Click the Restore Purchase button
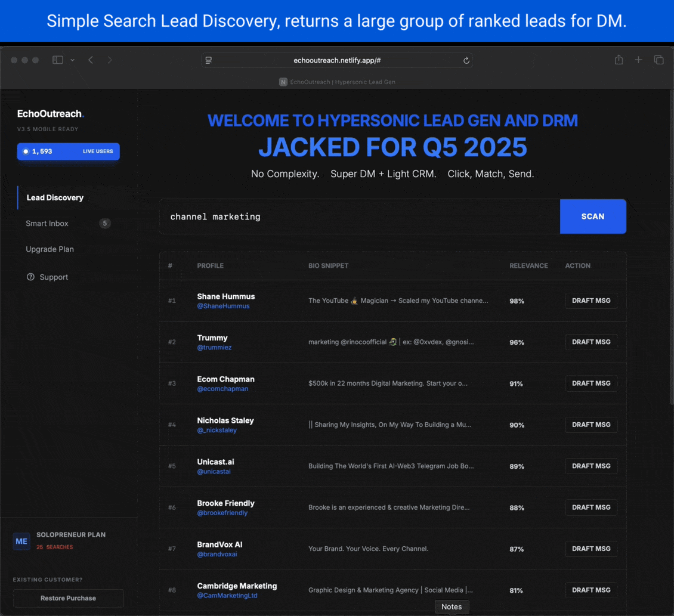 coord(69,598)
